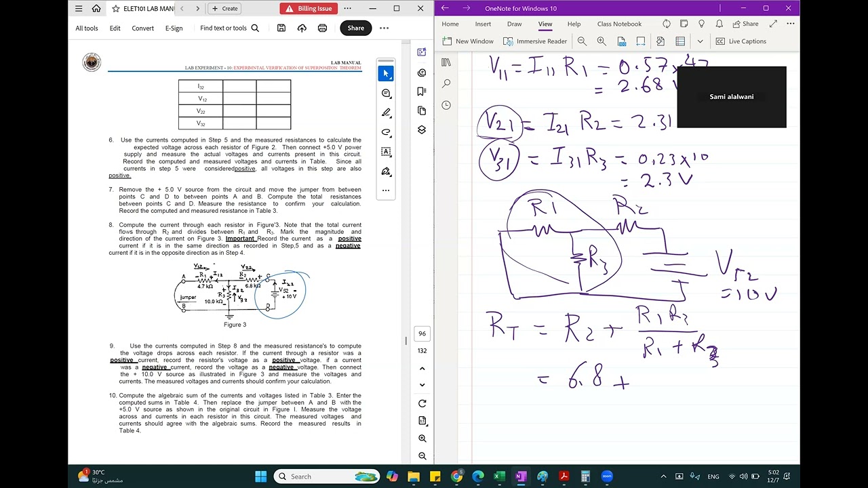Zoom out on the PDF page
The height and width of the screenshot is (488, 868).
(422, 456)
